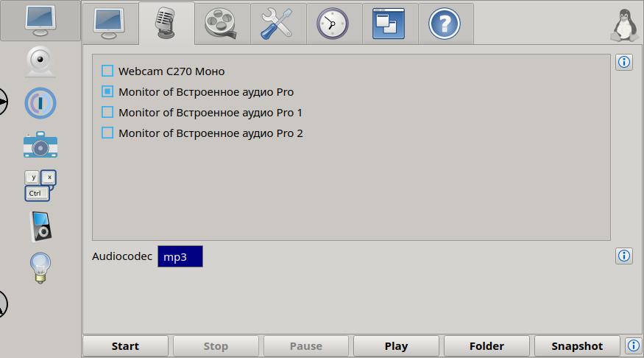
Task: Show info next to Snapshot button
Action: tap(633, 345)
